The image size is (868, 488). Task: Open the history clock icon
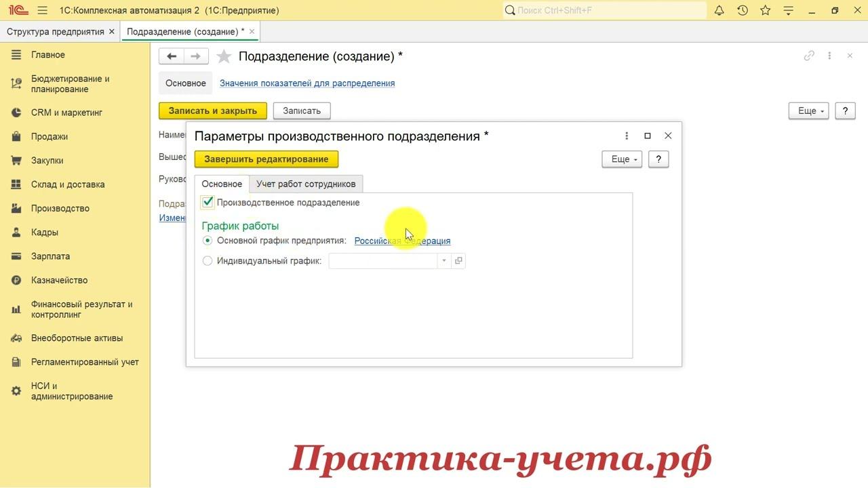[x=743, y=10]
